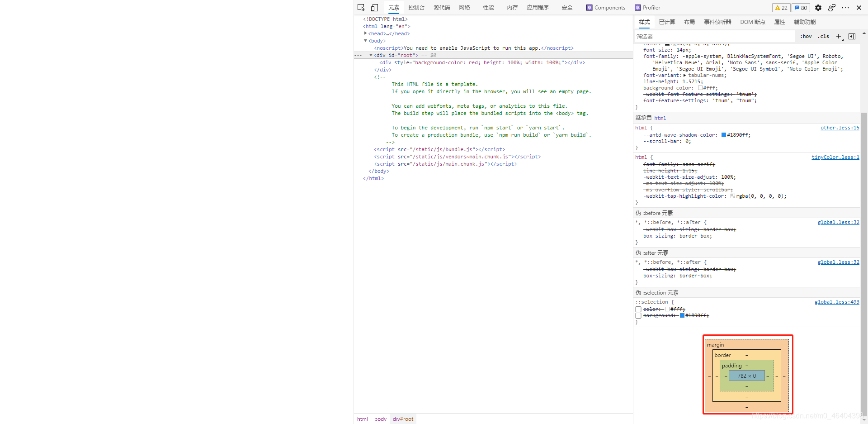Select the html lang="en" element row

click(387, 26)
